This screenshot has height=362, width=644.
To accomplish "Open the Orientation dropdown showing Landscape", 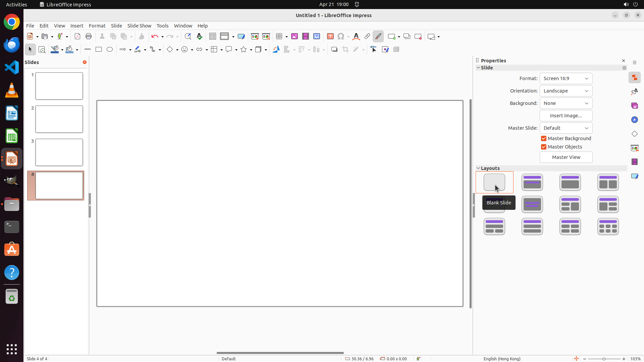I will pyautogui.click(x=566, y=91).
